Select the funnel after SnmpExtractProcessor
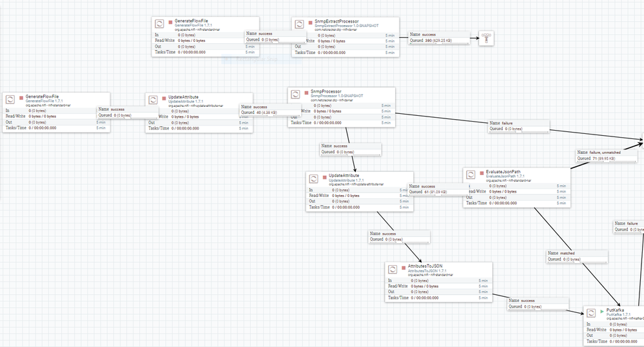The width and height of the screenshot is (644, 347). coord(486,38)
